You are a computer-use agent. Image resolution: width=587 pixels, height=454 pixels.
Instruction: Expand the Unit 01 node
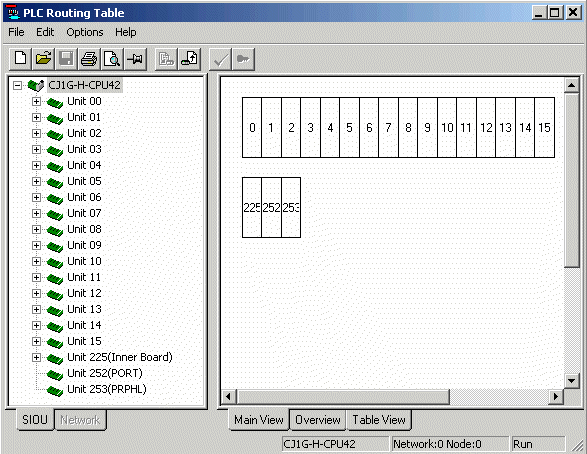36,118
